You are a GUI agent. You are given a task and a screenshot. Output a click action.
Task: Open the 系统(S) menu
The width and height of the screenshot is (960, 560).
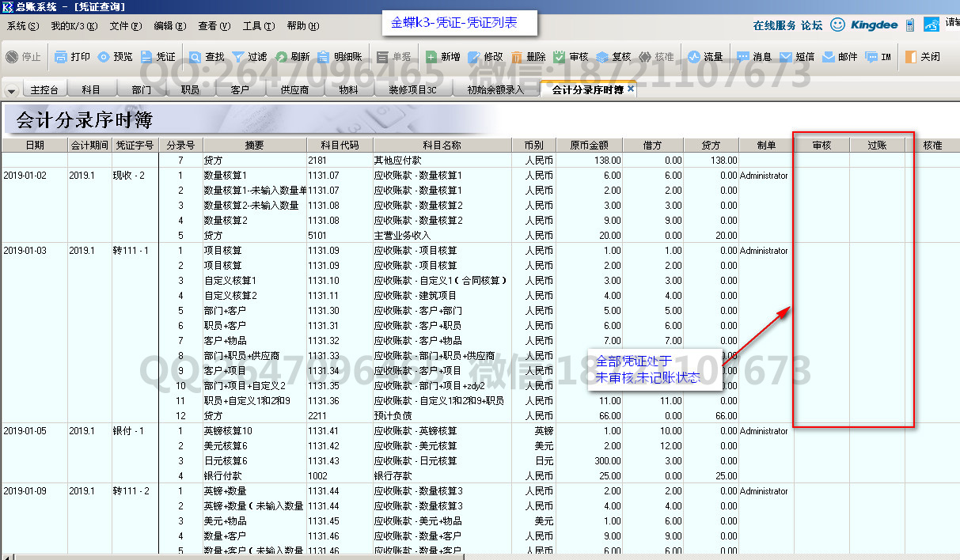coord(22,26)
